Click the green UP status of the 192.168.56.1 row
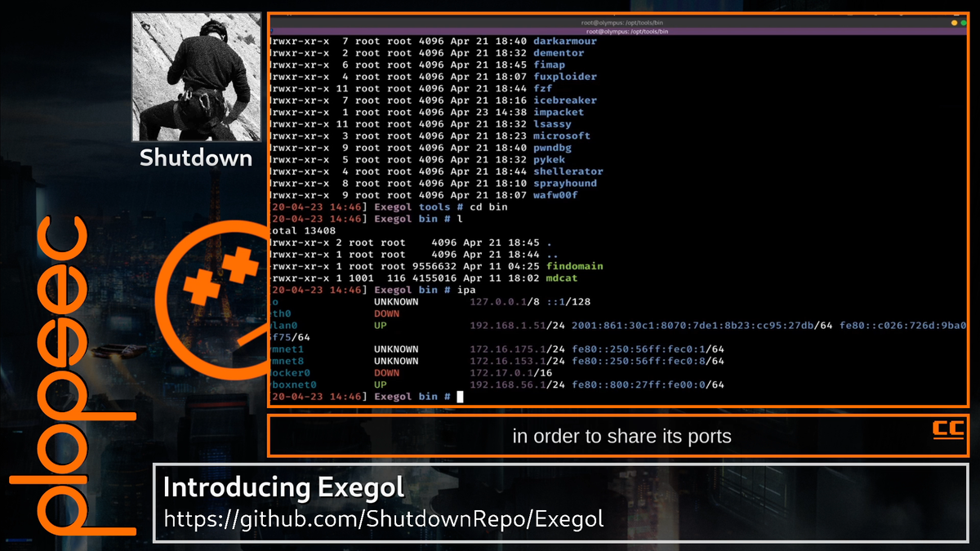This screenshot has height=551, width=980. [381, 384]
